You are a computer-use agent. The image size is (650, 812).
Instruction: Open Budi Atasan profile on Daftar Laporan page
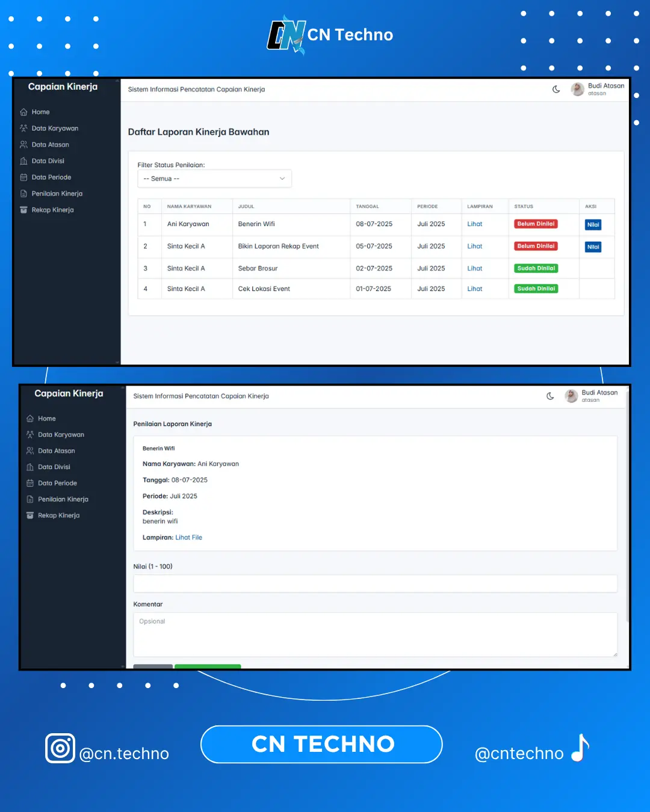coord(597,89)
